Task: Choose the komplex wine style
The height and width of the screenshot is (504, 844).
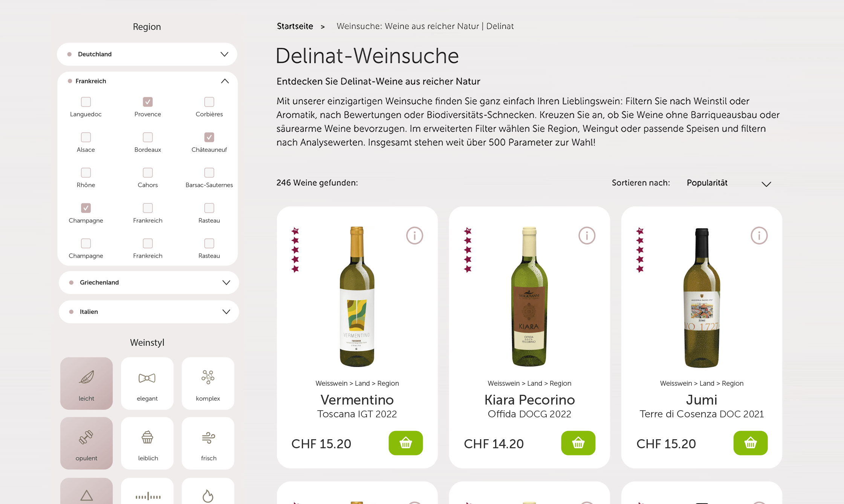Action: tap(208, 383)
